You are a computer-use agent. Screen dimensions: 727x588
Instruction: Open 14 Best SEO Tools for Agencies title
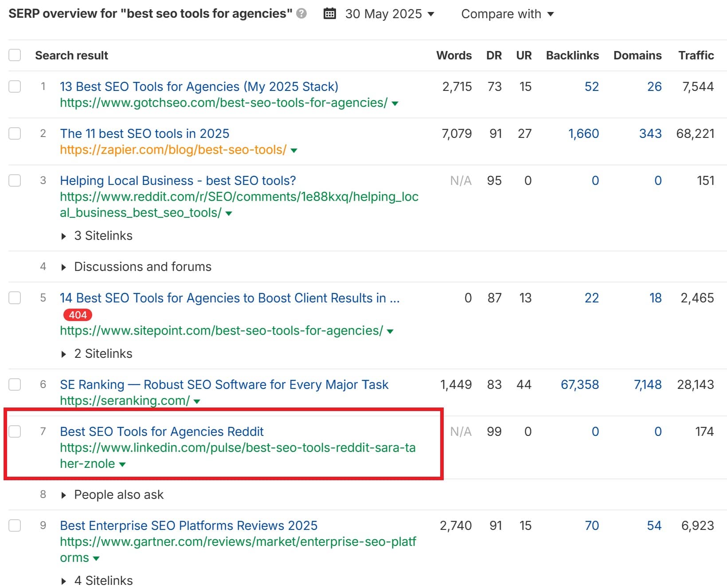[x=230, y=298]
